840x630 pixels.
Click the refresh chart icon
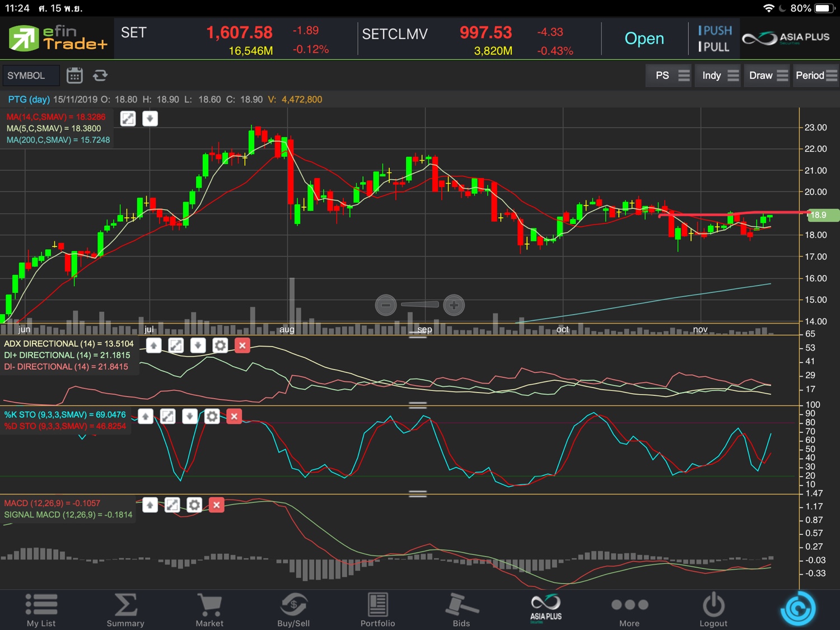(100, 76)
